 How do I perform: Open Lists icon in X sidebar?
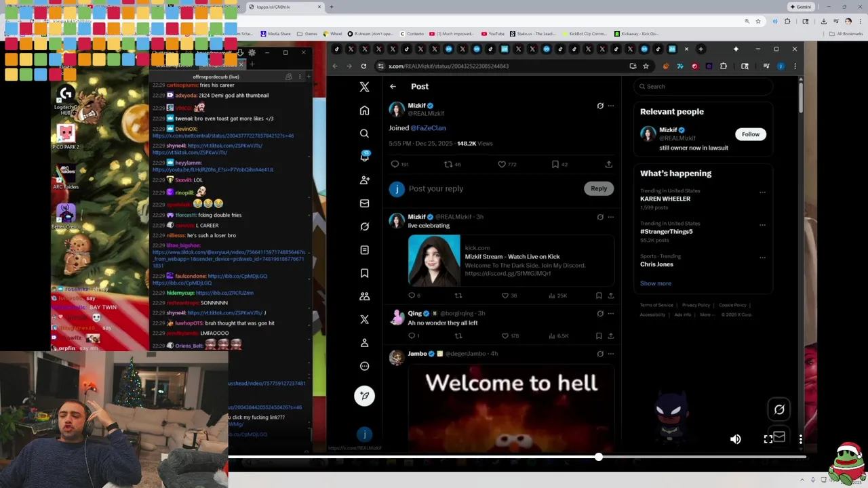(x=364, y=250)
